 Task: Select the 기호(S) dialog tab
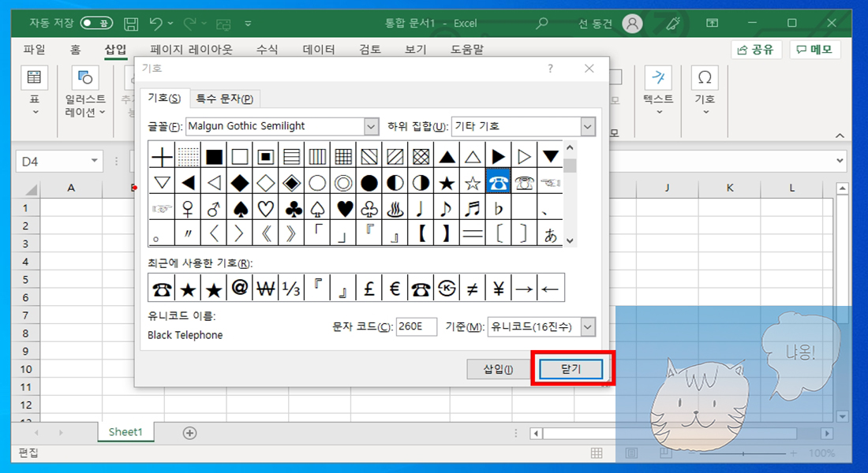[164, 98]
